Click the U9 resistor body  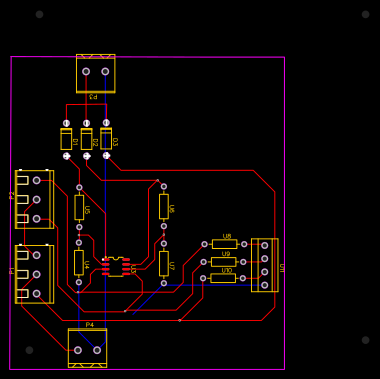(224, 262)
